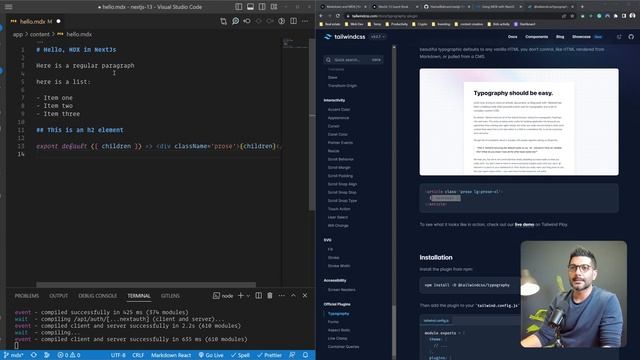Close the terminal panel with the X icon
640x360 pixels.
305,296
